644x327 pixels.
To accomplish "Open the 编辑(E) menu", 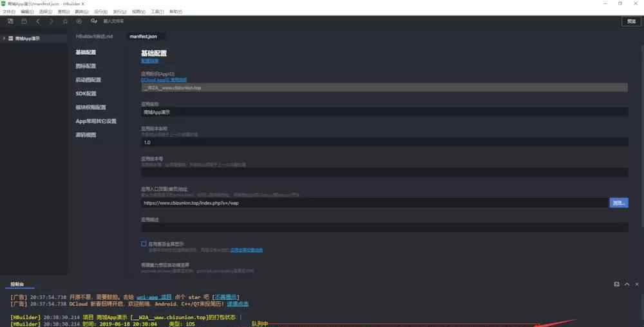I will click(27, 12).
